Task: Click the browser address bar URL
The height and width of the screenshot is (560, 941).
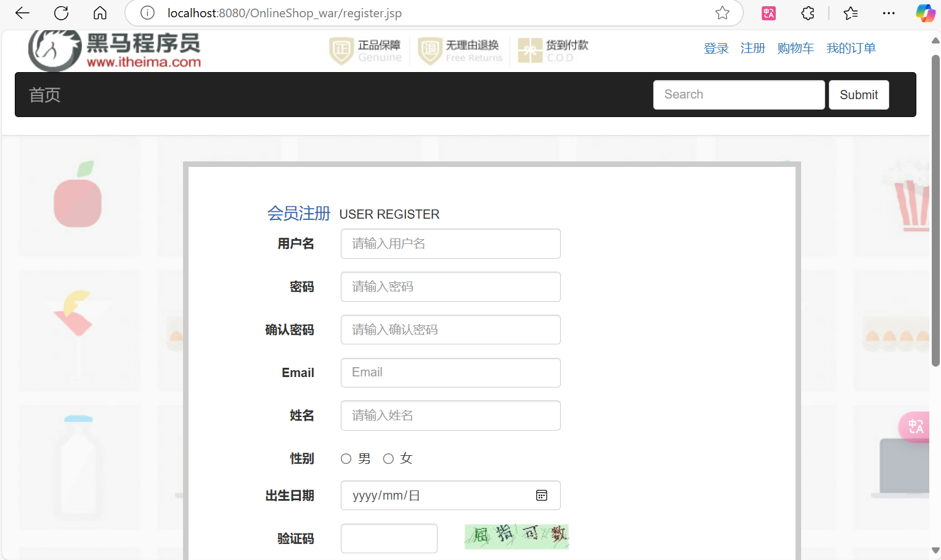Action: point(284,13)
